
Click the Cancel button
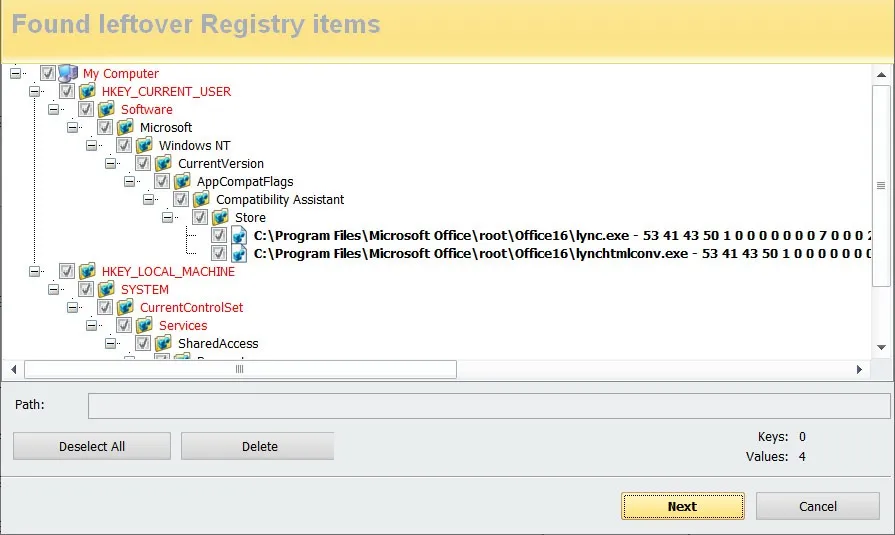click(x=817, y=506)
